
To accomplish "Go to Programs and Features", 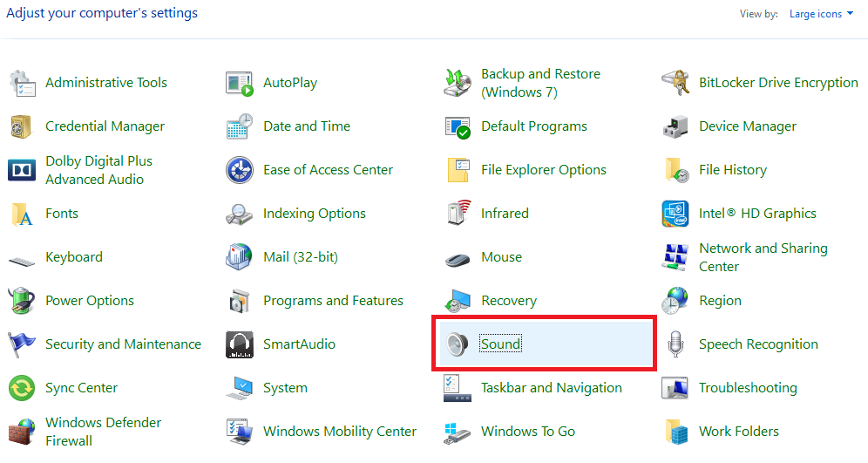I will point(333,301).
